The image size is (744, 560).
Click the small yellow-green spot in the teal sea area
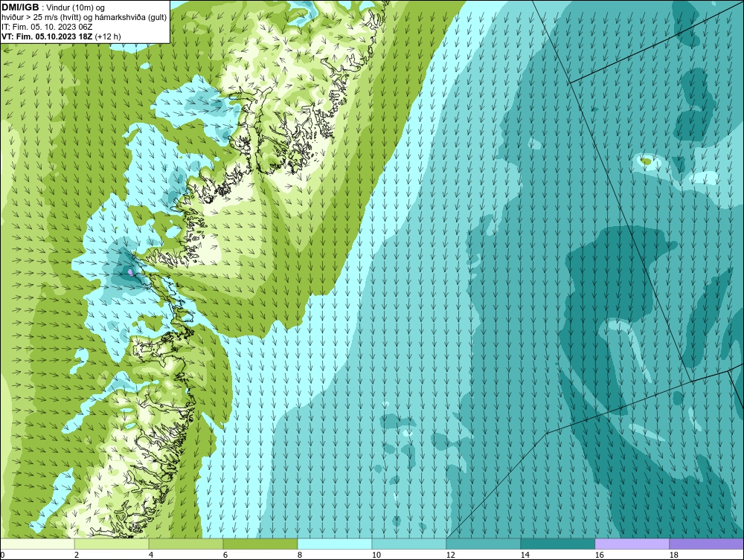pos(645,161)
